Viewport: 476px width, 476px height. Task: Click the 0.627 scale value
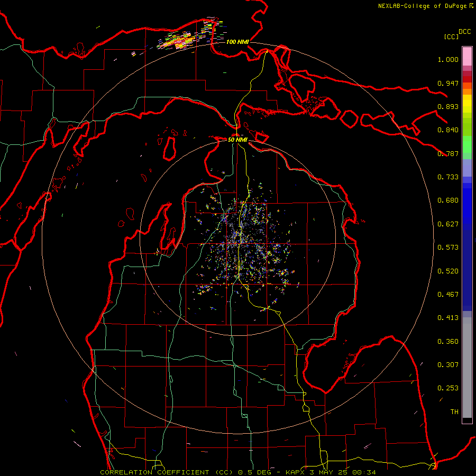448,224
